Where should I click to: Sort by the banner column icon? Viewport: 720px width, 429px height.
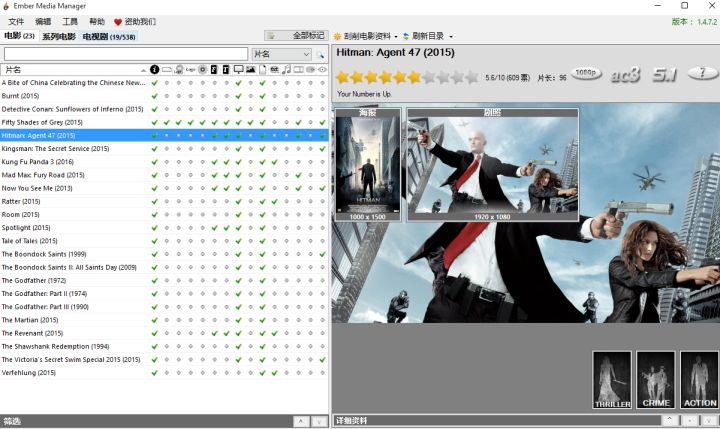click(x=167, y=69)
